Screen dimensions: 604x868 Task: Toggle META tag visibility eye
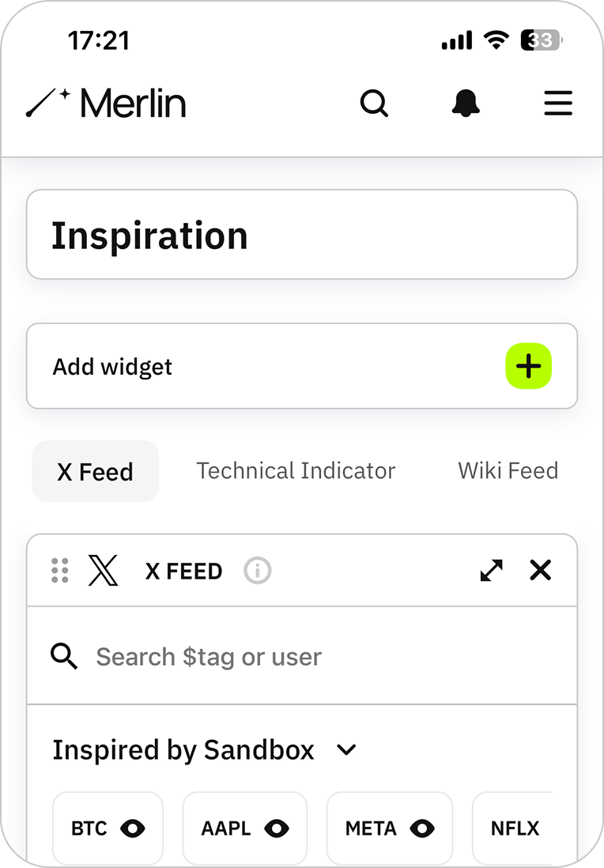pos(422,828)
